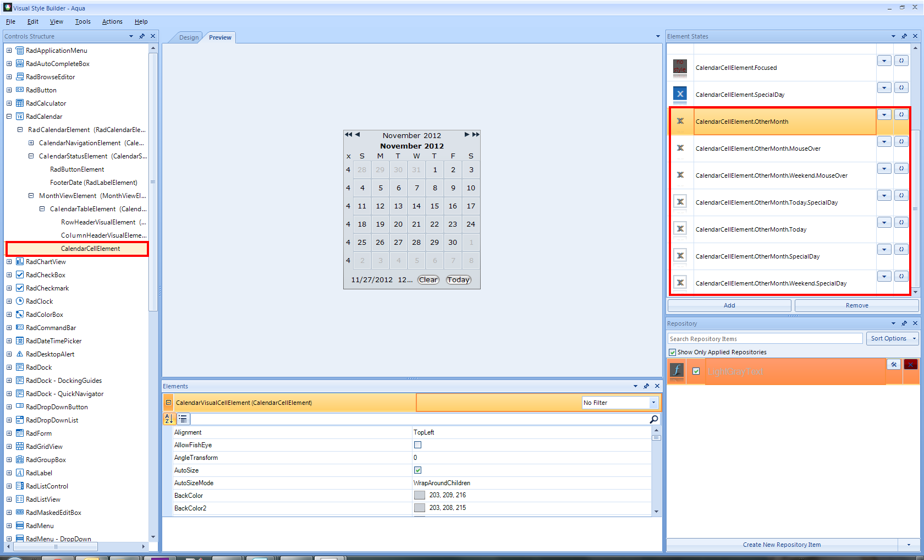This screenshot has height=560, width=924.
Task: Sort properties alphabetically in Elements panel
Action: point(169,419)
